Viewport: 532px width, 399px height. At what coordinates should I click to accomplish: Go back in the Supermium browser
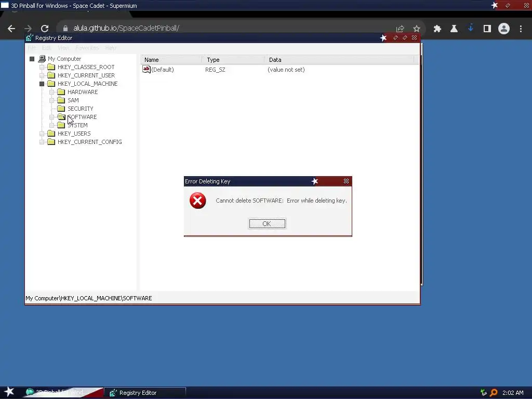click(11, 29)
